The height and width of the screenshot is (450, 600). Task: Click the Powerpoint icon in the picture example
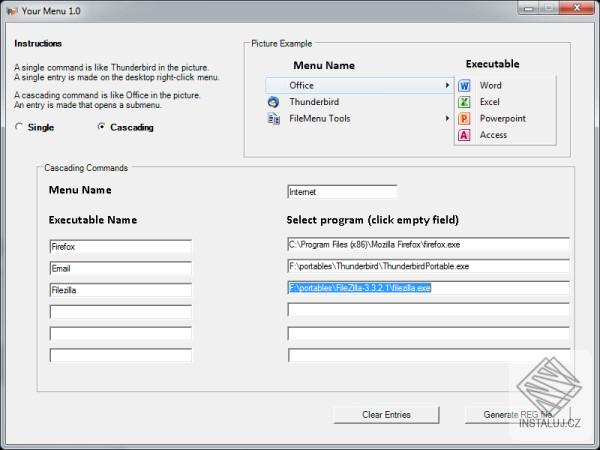[464, 119]
